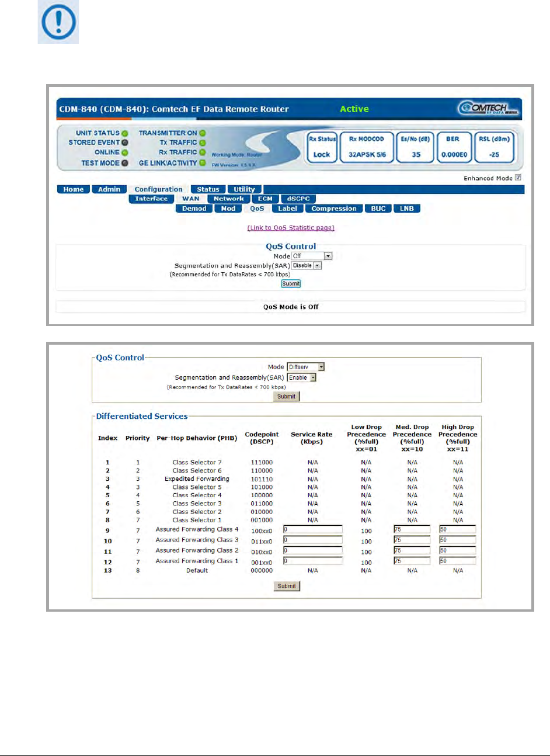Switch to the Configuration tab
The image size is (550, 756).
(x=158, y=189)
